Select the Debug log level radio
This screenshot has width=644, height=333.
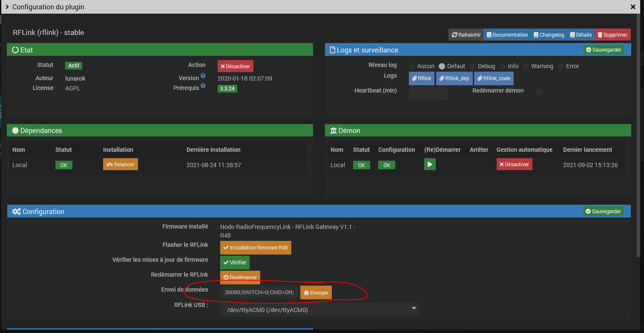tap(473, 66)
